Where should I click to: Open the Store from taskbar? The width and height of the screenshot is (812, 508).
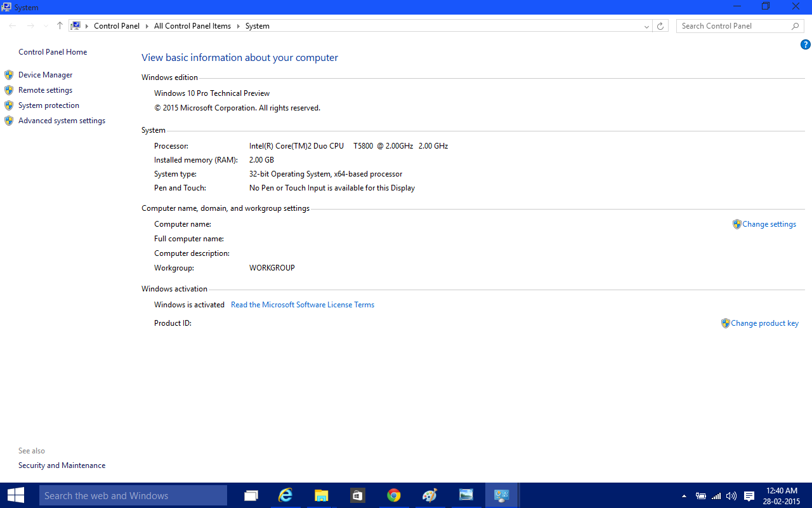357,495
